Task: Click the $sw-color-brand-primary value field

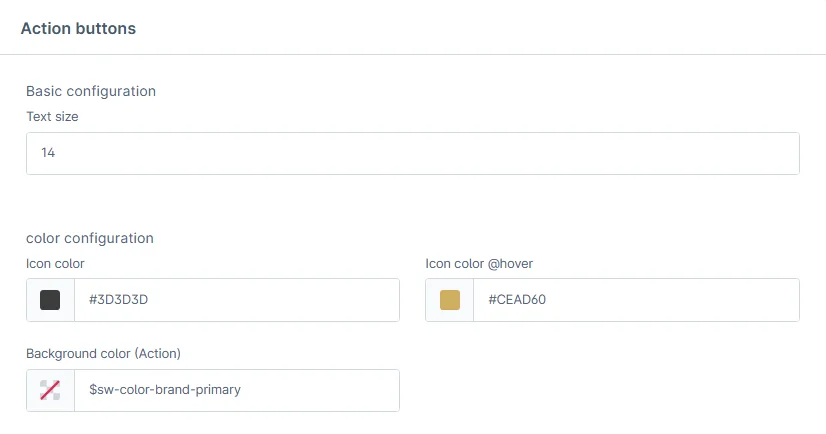Action: pos(237,390)
